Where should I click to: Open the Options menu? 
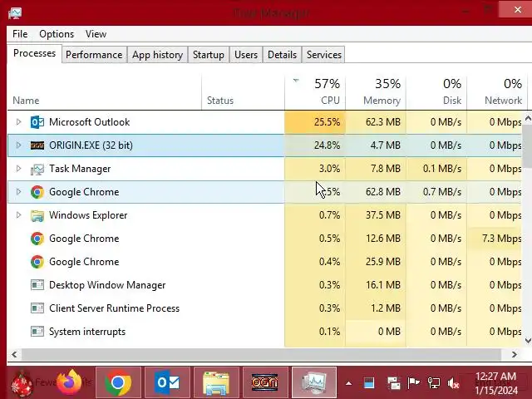coord(57,34)
